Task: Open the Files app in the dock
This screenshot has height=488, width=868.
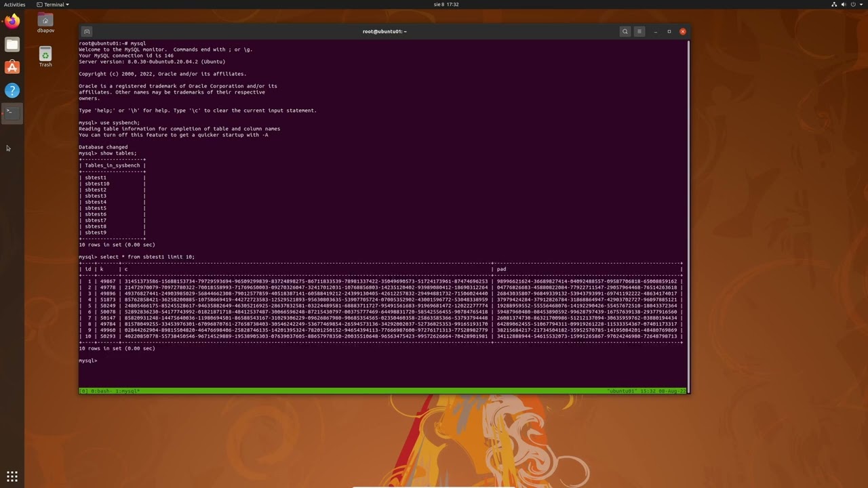Action: (x=12, y=45)
